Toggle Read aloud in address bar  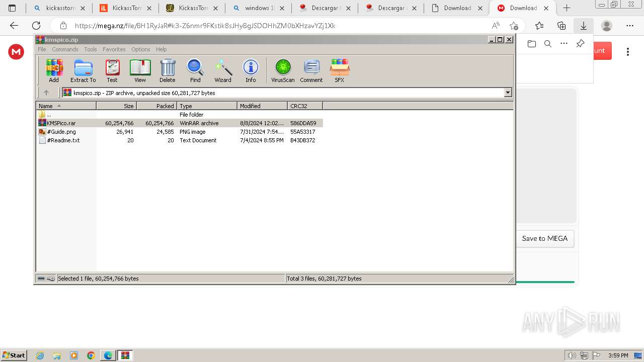(x=496, y=26)
